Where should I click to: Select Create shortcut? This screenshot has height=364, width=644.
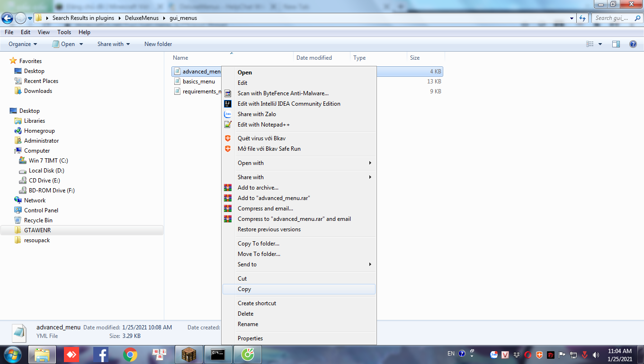point(299,303)
